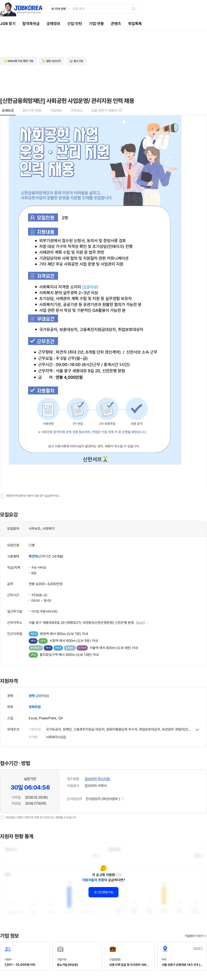Click the 서울 강동구 강동대로 address text
207x980 pixels.
point(182,965)
